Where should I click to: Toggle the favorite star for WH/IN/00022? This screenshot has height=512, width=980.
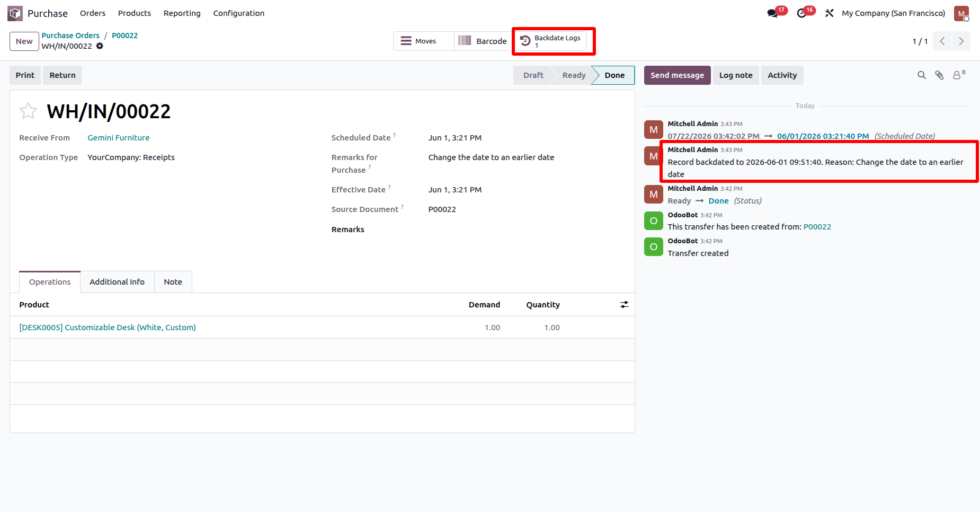click(x=28, y=111)
